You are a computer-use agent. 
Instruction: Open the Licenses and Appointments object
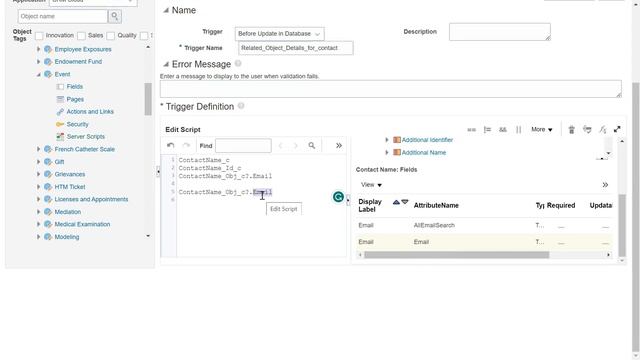pos(91,199)
